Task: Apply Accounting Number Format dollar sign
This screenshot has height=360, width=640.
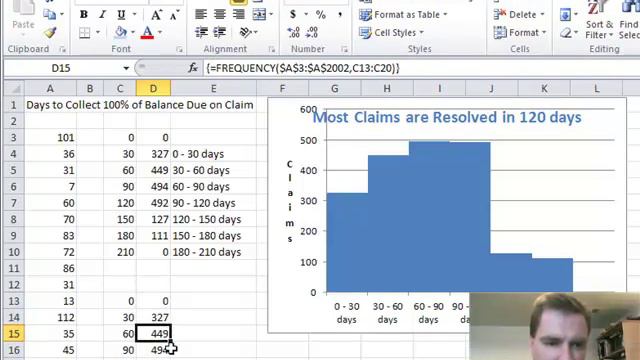Action: pyautogui.click(x=293, y=15)
